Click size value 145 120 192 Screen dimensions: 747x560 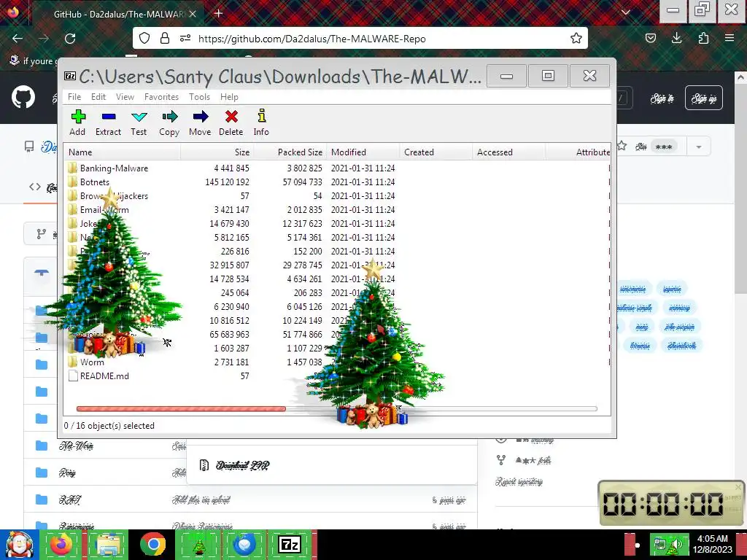[227, 182]
